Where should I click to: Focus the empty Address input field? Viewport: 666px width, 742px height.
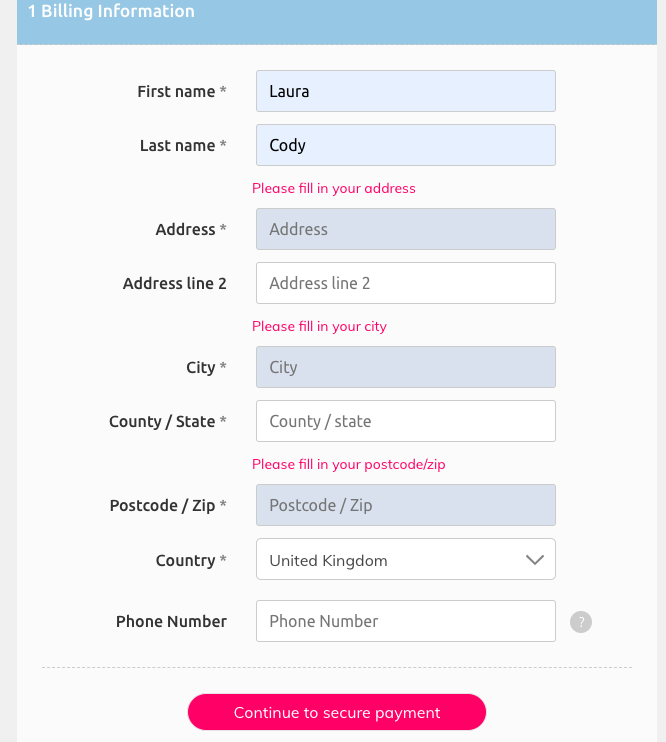(x=405, y=229)
